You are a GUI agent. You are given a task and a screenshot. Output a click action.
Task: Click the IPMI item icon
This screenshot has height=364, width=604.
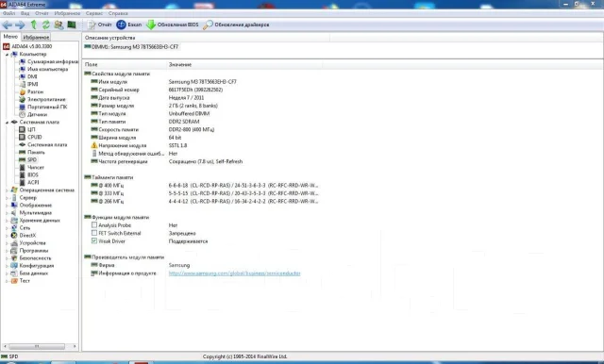[x=23, y=84]
